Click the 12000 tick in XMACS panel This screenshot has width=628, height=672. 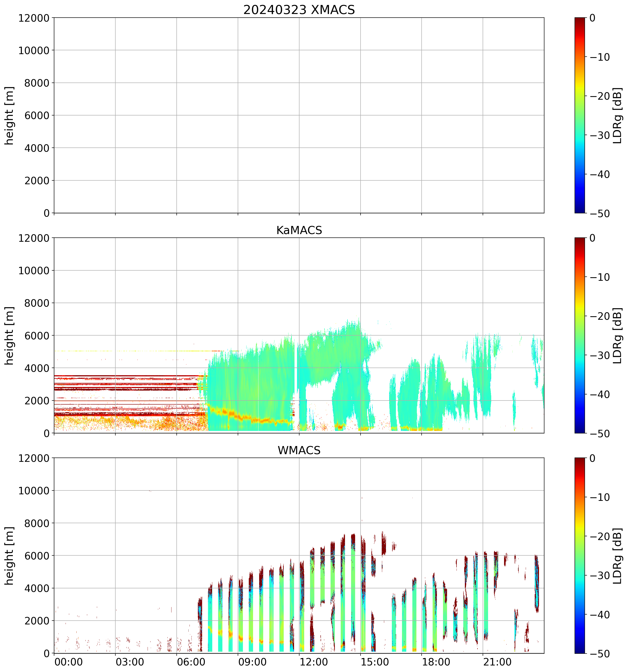coord(34,18)
